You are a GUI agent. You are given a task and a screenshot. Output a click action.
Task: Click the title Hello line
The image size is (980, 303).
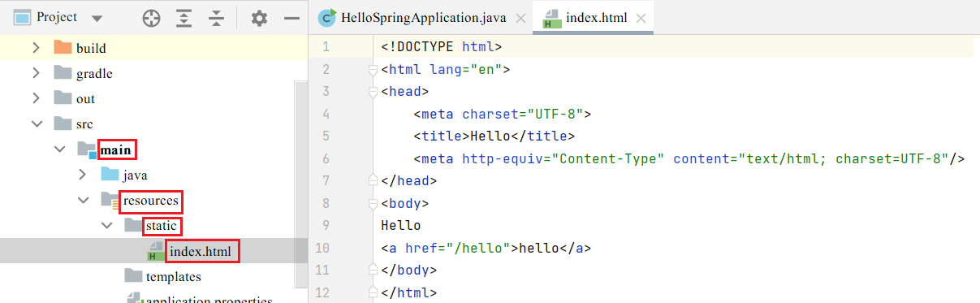click(x=494, y=136)
